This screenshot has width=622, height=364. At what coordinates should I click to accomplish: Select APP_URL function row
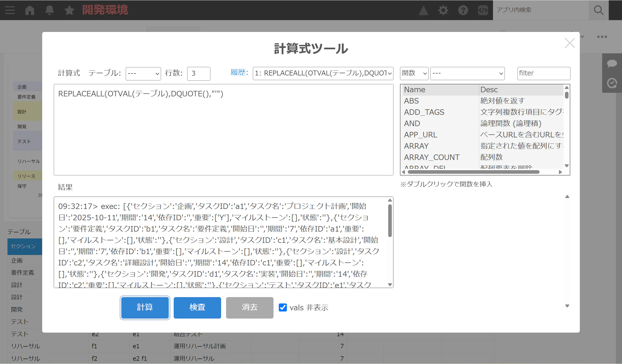pos(482,135)
